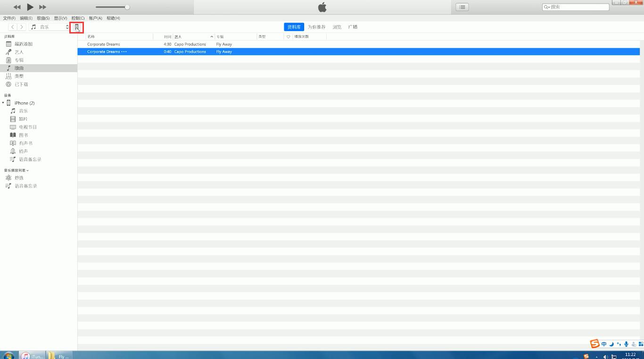Image resolution: width=644 pixels, height=359 pixels.
Task: Select 歌曲 songs in the sidebar
Action: (39, 68)
